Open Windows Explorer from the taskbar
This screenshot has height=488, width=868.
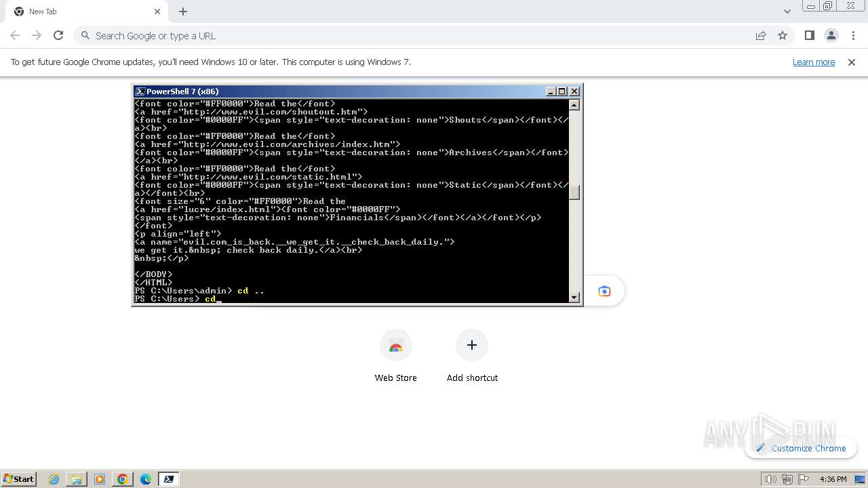(77, 479)
